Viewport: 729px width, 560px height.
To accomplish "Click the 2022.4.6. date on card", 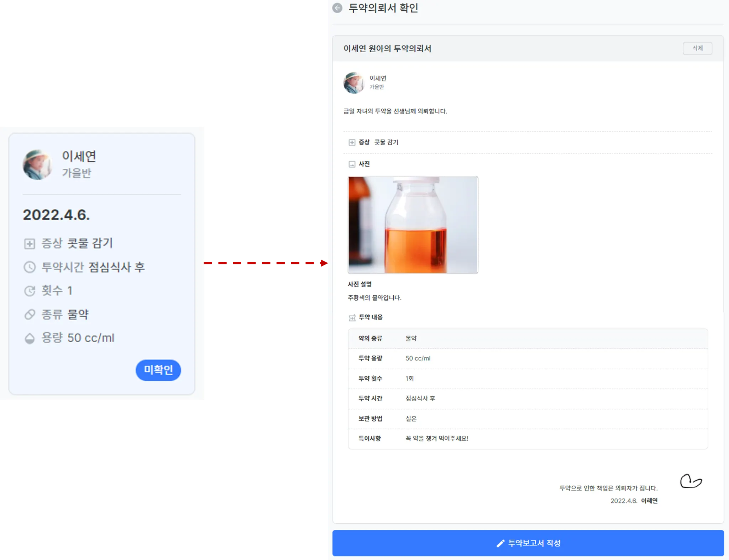I will (56, 215).
